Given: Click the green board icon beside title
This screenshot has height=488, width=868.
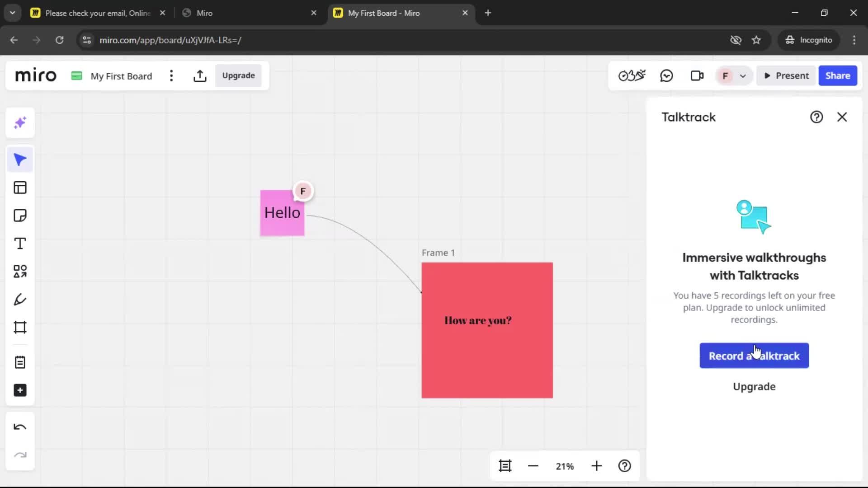Looking at the screenshot, I should (x=77, y=76).
